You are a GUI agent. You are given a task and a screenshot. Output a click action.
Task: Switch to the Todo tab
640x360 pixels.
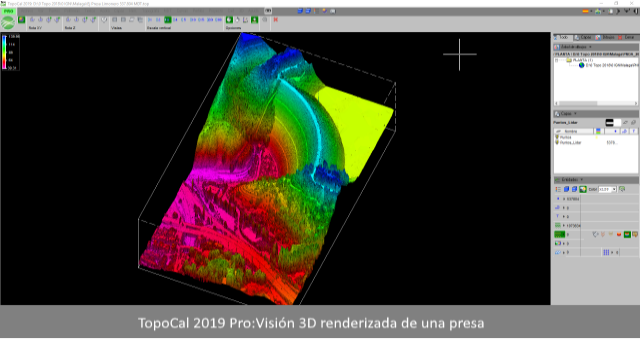[x=562, y=38]
